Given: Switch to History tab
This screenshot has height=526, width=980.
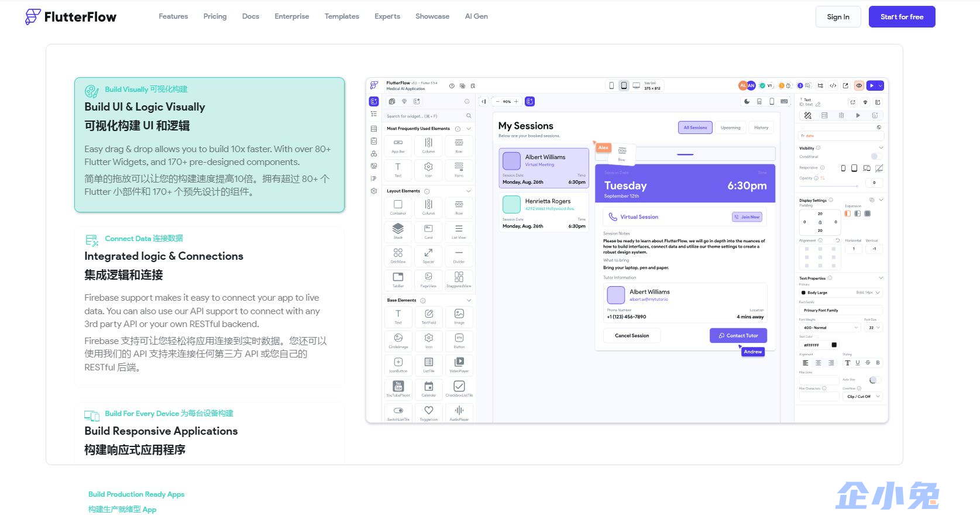Looking at the screenshot, I should coord(761,128).
